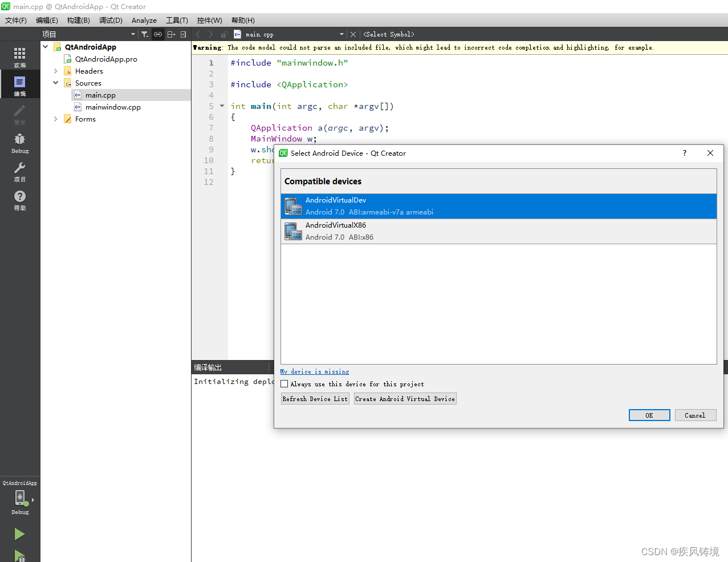Open the Welcome (欢迎) mode
Image resolution: width=728 pixels, height=562 pixels.
coord(20,56)
